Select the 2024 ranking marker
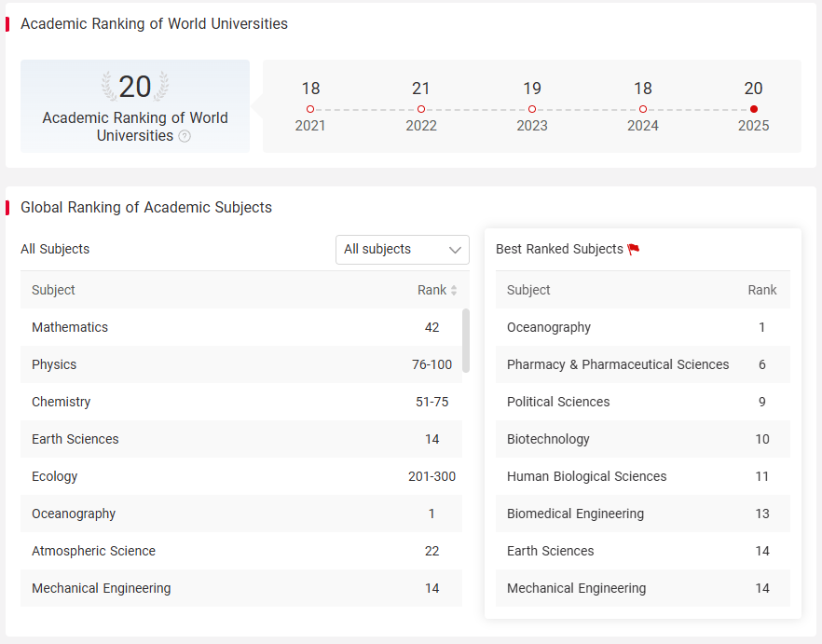822x644 pixels. coord(643,109)
